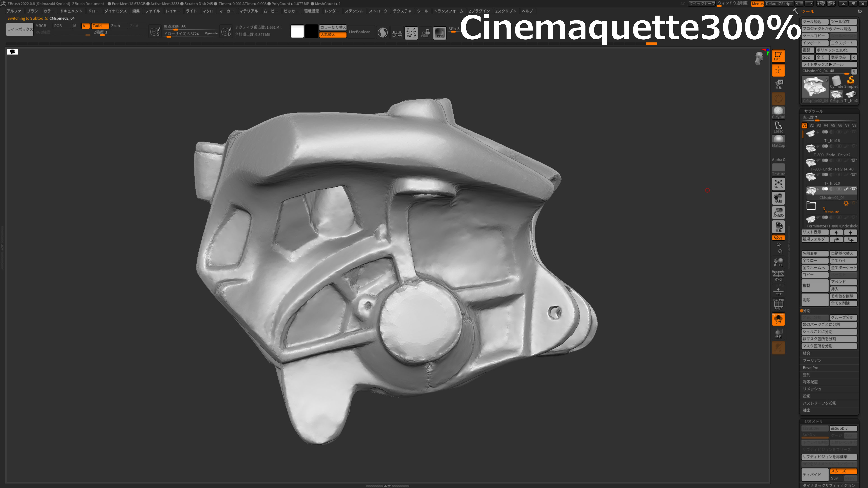Toggle XYZ rotation mode
The height and width of the screenshot is (488, 868).
click(x=778, y=238)
